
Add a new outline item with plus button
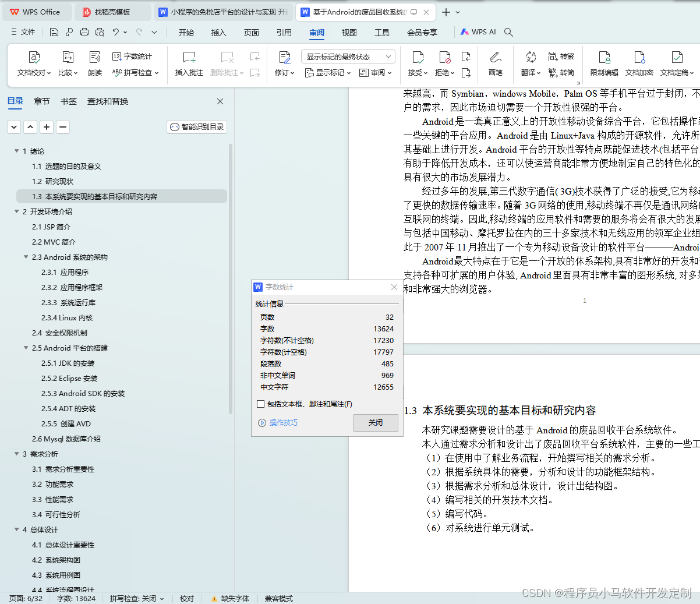point(47,126)
